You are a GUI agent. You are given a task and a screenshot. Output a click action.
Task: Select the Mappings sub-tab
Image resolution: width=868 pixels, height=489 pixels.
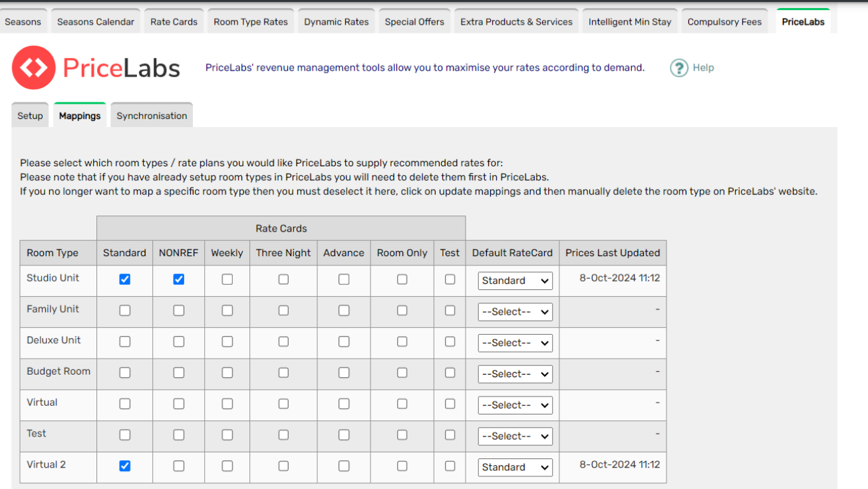coord(80,115)
